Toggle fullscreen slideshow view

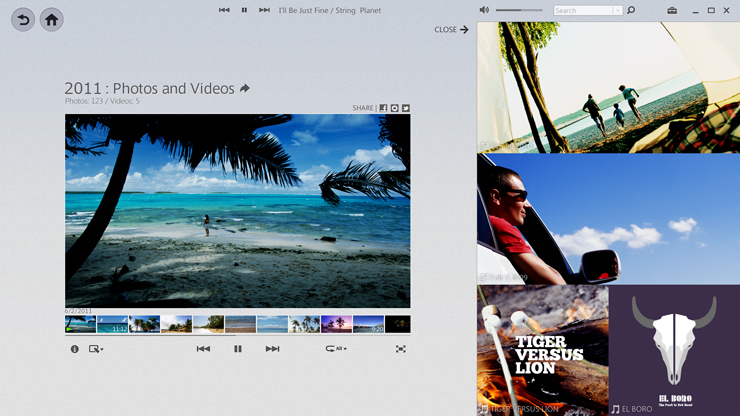coord(400,349)
